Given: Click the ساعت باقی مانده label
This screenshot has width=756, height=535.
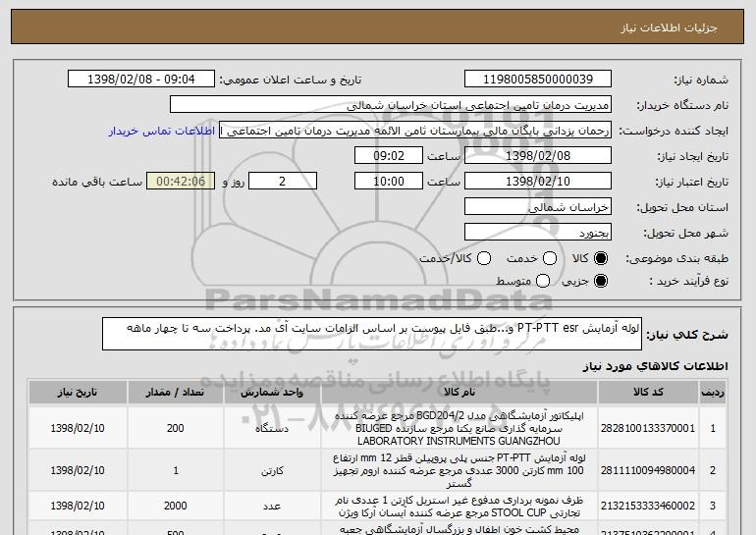Looking at the screenshot, I should click(97, 182).
